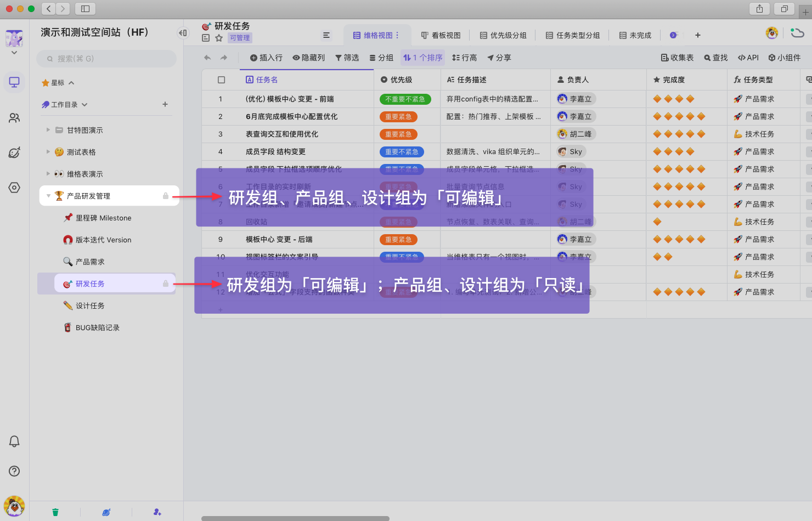The width and height of the screenshot is (812, 521).
Task: Add new node with plus beside 工作目录
Action: coord(165,104)
